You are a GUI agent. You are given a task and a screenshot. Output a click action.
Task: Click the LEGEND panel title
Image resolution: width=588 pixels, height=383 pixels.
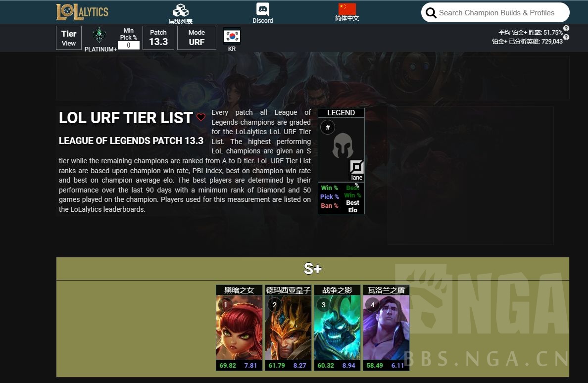pos(341,113)
